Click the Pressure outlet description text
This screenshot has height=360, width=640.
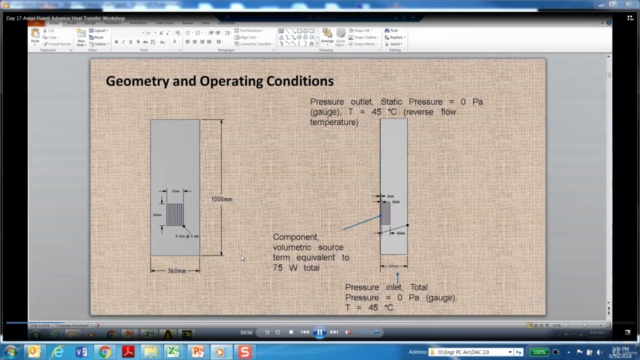(396, 112)
